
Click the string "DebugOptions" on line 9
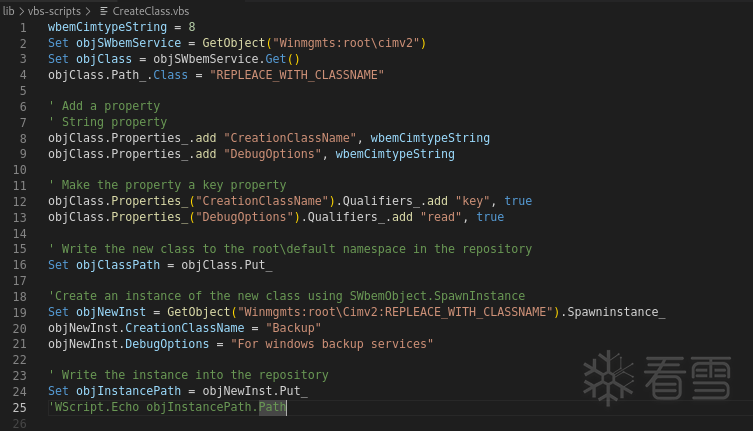[x=272, y=154]
